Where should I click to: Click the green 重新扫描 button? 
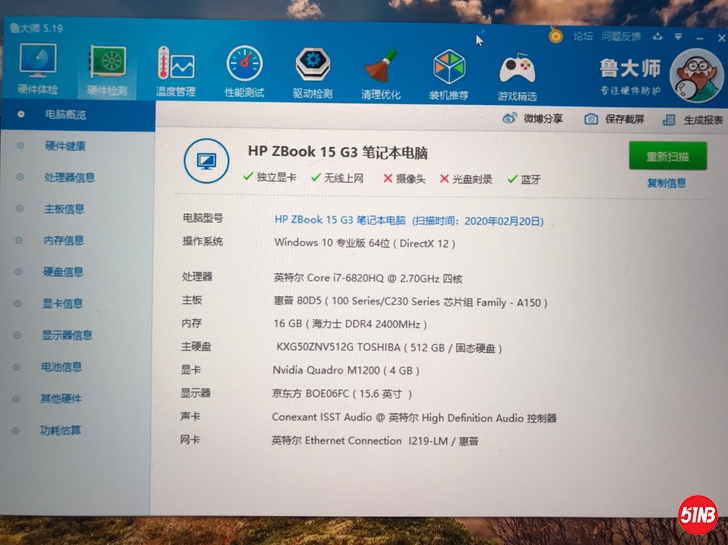667,157
